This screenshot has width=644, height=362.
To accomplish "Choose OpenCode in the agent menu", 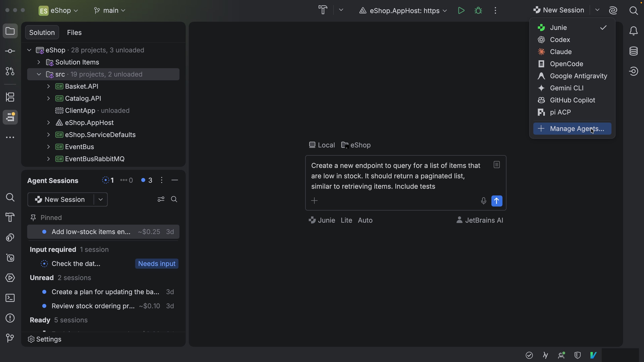I will point(572,64).
